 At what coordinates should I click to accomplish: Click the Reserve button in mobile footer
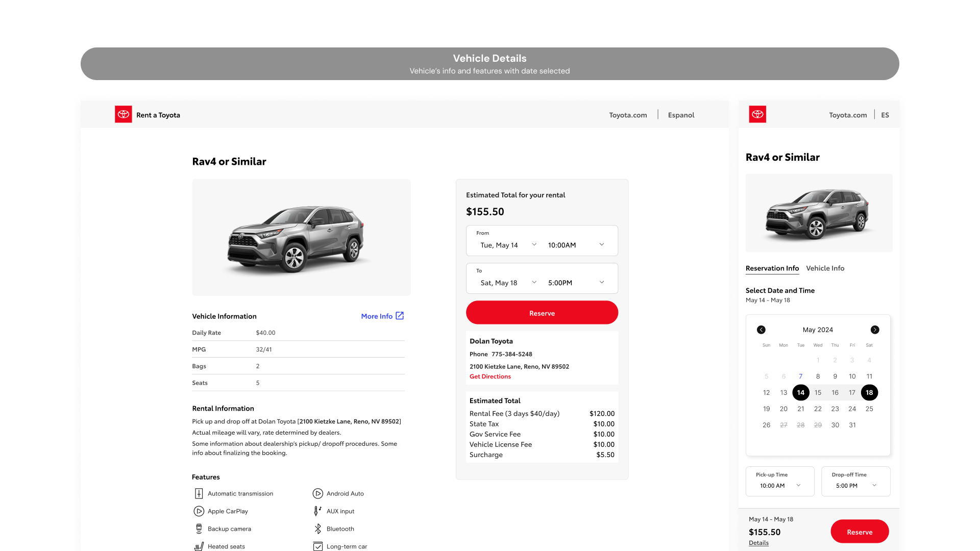pyautogui.click(x=860, y=532)
